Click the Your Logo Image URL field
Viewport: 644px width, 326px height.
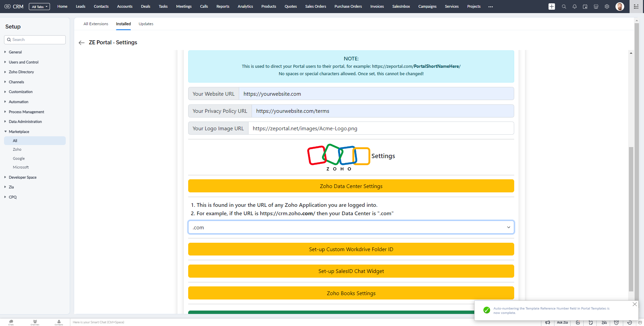(x=381, y=128)
